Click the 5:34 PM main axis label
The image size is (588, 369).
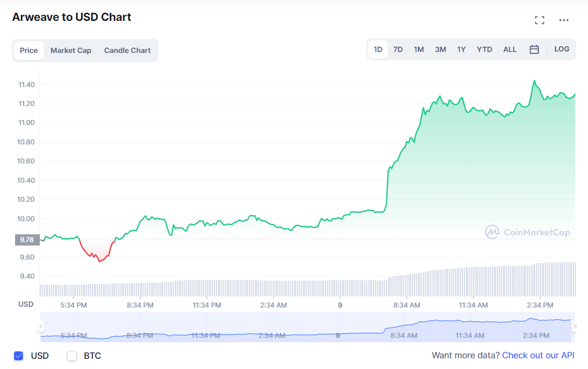point(74,305)
